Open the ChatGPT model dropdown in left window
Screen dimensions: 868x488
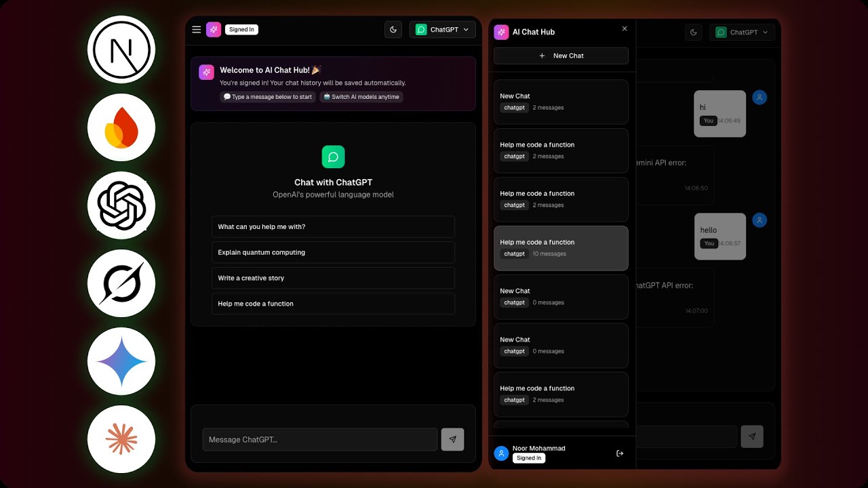(442, 30)
